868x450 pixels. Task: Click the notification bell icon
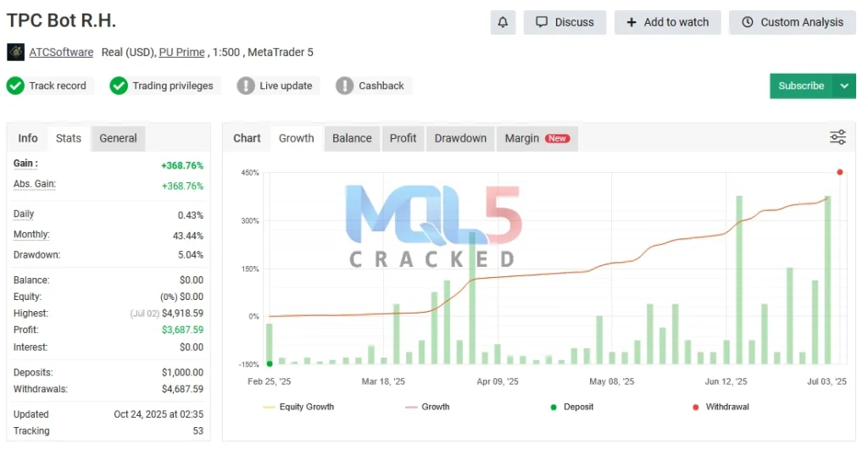[503, 22]
